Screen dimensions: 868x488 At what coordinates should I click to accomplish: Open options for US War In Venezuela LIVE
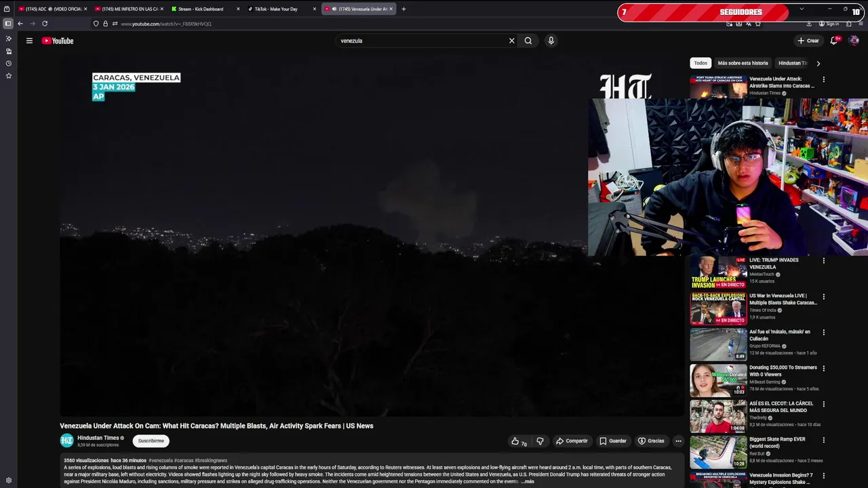(x=824, y=297)
